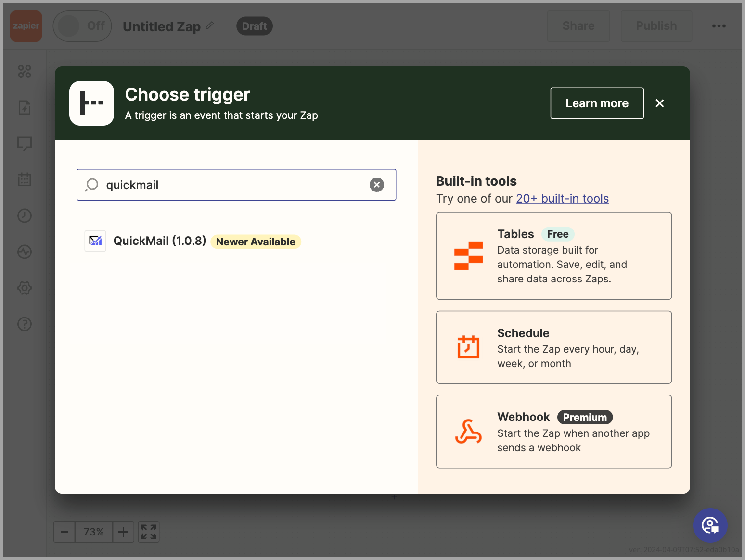The image size is (745, 560).
Task: Click the 73% zoom level value
Action: pos(94,532)
